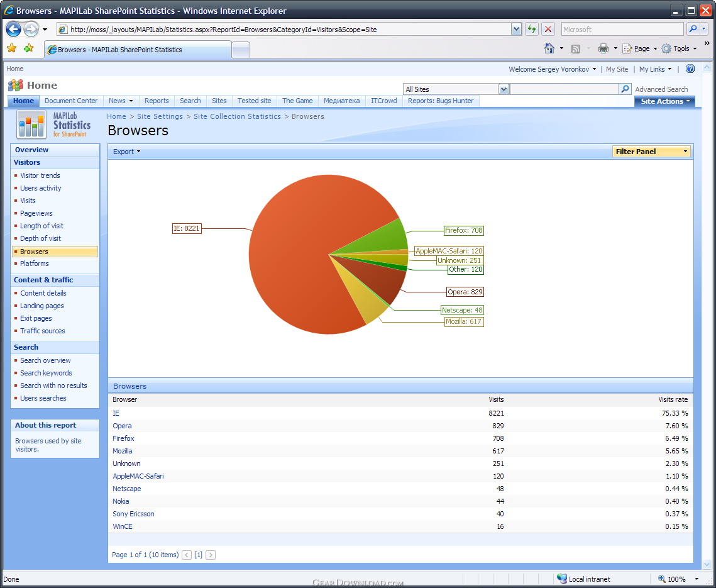Select the Browsers browser tab
This screenshot has width=716, height=588.
pos(138,49)
